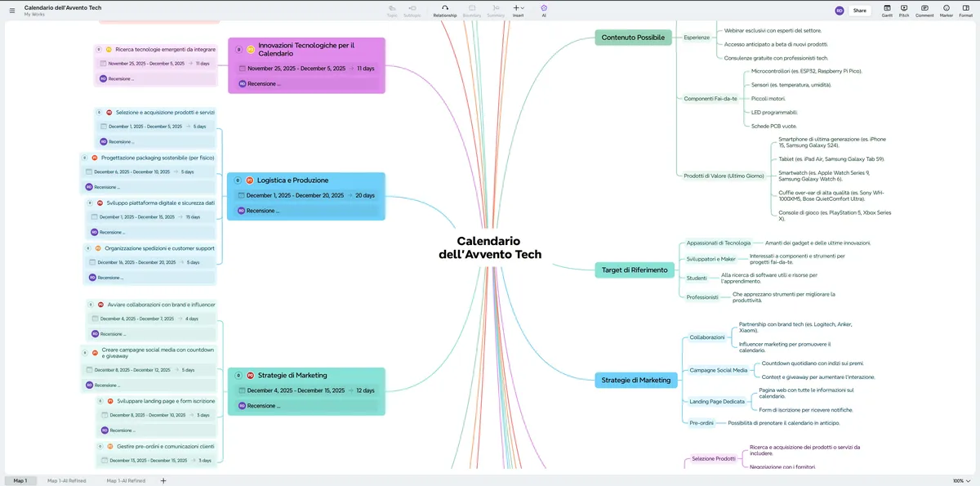Open the Insert dropdown menu
This screenshot has height=486, width=980.
tap(519, 10)
